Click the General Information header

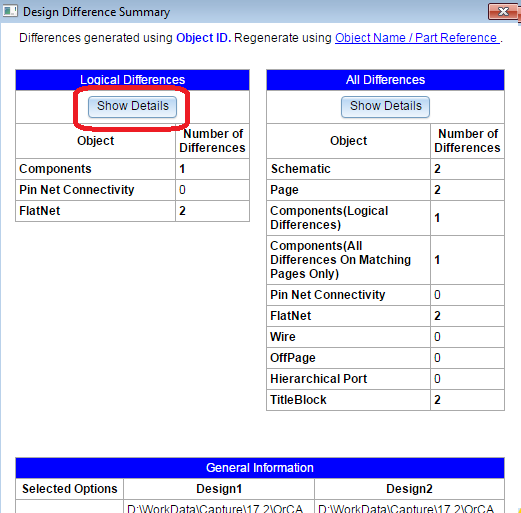[x=260, y=468]
